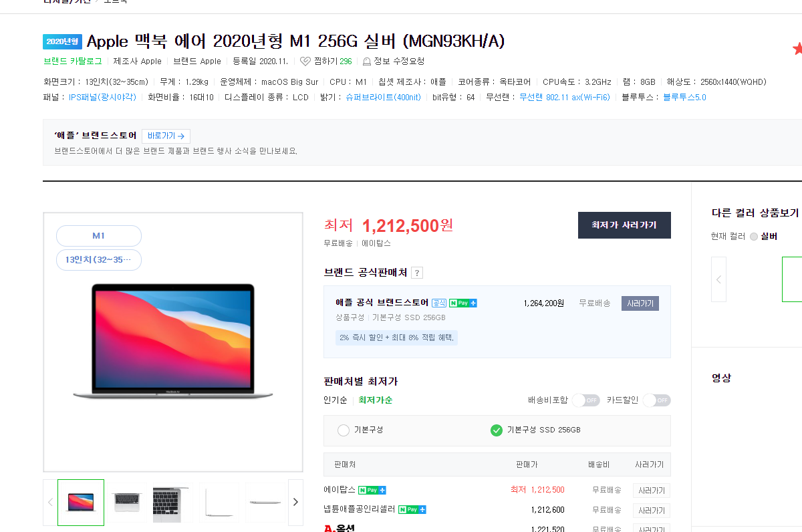802x532 pixels.
Task: Click 사러가기 for 넵튠애플공인리셀러
Action: 652,511
